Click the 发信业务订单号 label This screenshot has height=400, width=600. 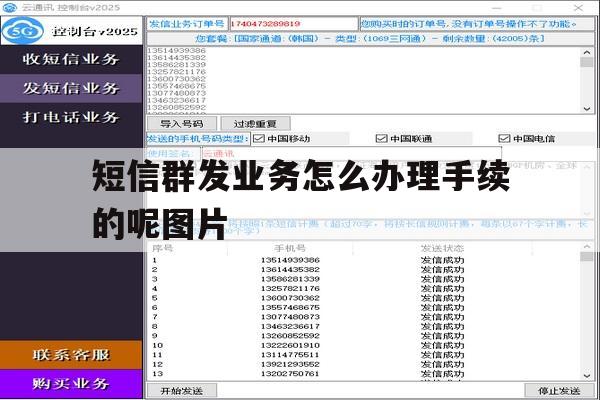point(187,24)
